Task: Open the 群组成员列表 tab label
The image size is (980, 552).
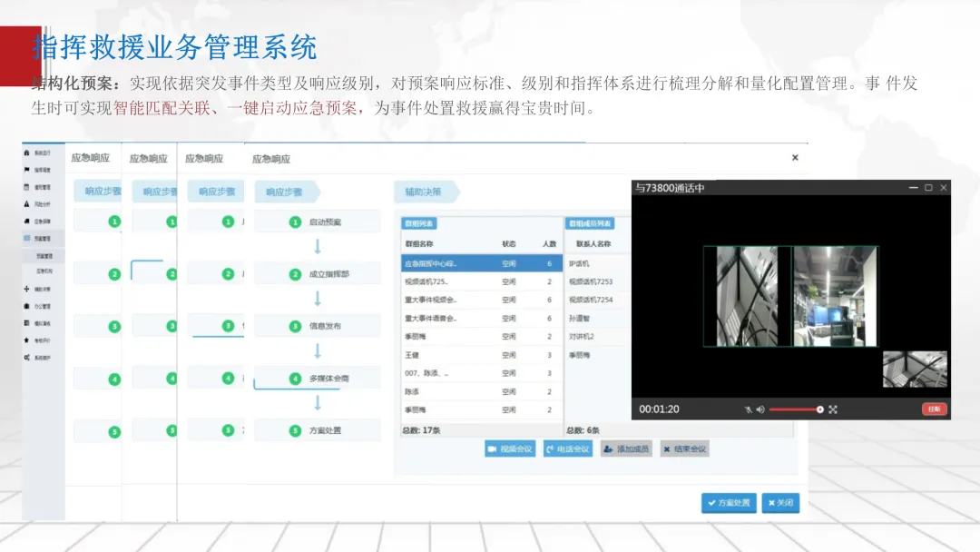Action: click(x=590, y=223)
